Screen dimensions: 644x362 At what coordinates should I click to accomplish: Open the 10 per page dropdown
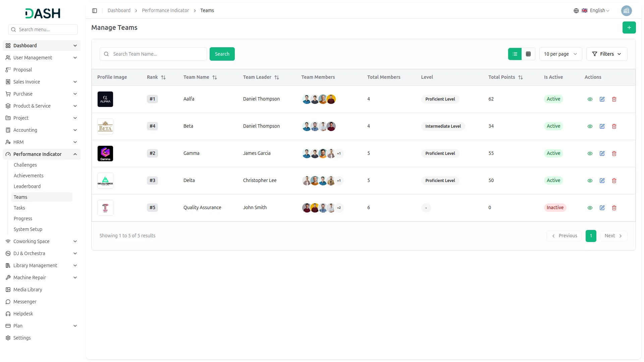(560, 54)
